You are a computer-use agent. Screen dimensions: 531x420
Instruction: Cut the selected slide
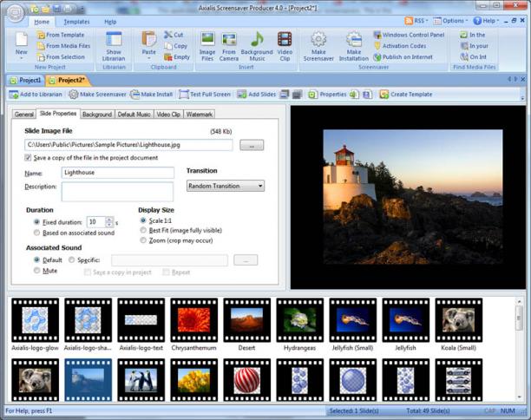pyautogui.click(x=174, y=35)
